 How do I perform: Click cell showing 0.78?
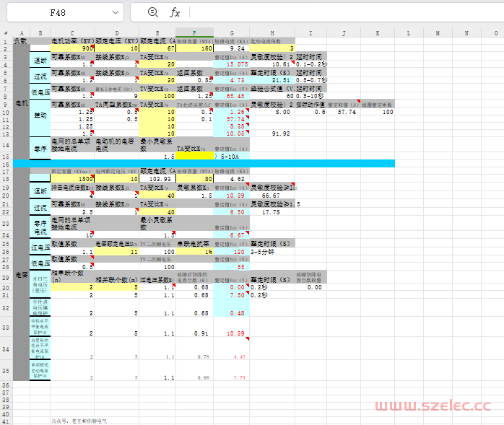pyautogui.click(x=194, y=349)
